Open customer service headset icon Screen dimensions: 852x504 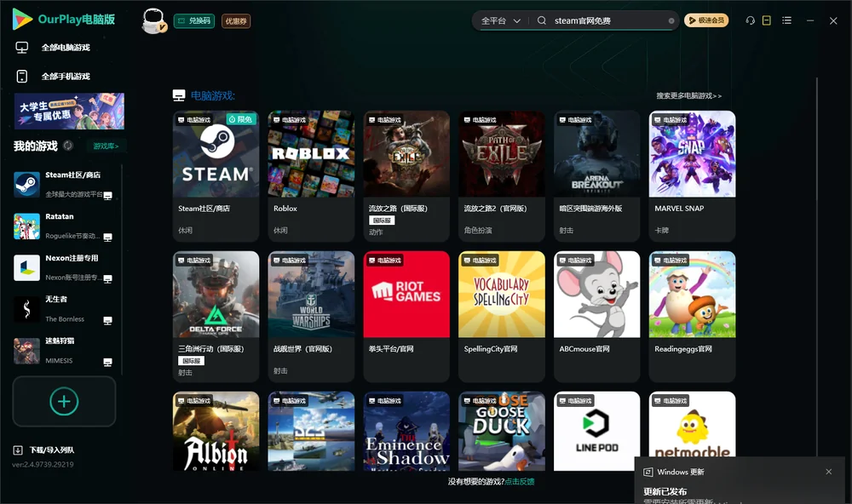(751, 20)
